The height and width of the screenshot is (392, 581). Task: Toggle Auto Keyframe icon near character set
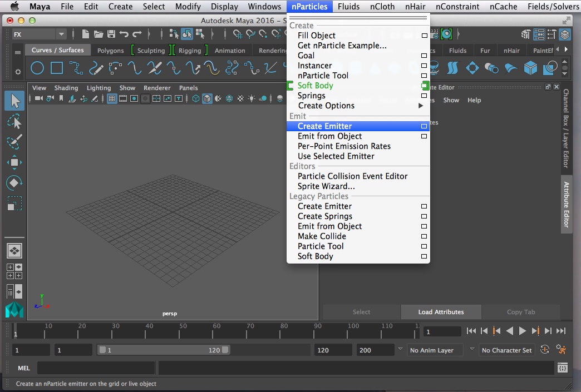tap(545, 350)
